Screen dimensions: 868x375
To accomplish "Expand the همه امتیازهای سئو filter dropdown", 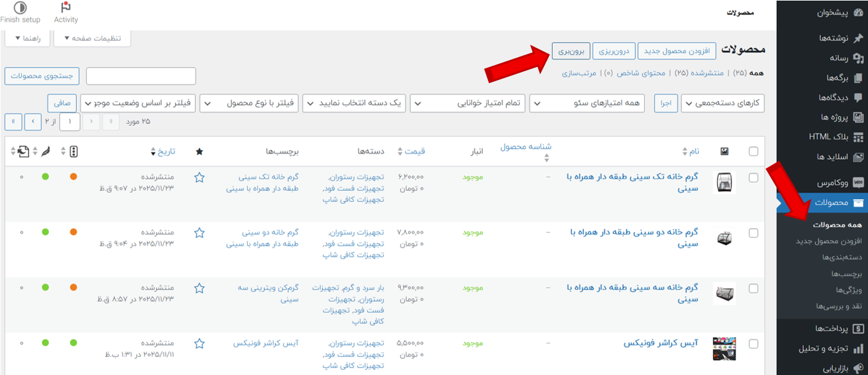I will 587,104.
